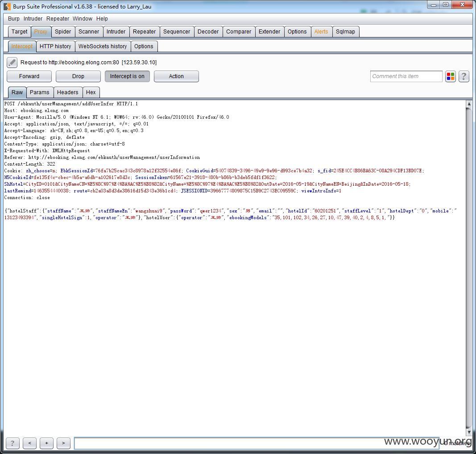This screenshot has height=454, width=476.
Task: Switch to the Params view tab
Action: (39, 92)
